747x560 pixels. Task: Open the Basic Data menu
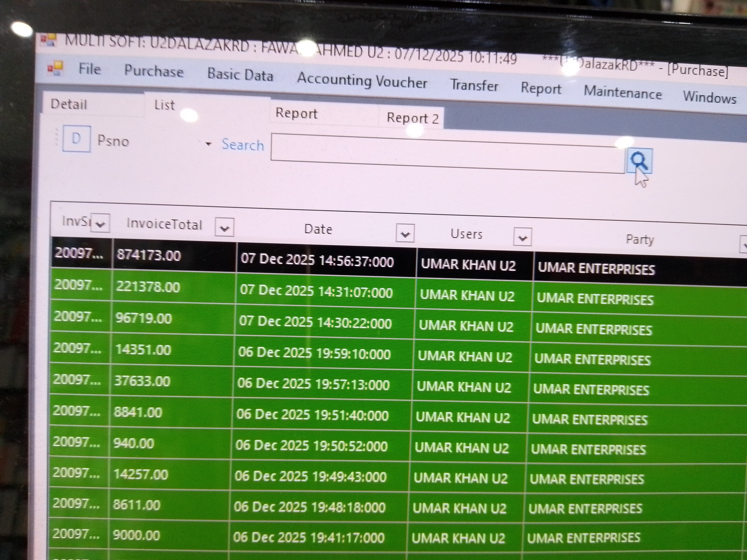click(x=240, y=75)
